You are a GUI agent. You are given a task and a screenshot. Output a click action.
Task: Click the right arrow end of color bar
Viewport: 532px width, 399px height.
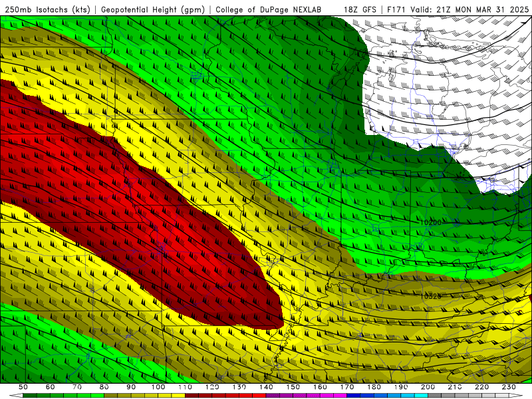pyautogui.click(x=516, y=395)
